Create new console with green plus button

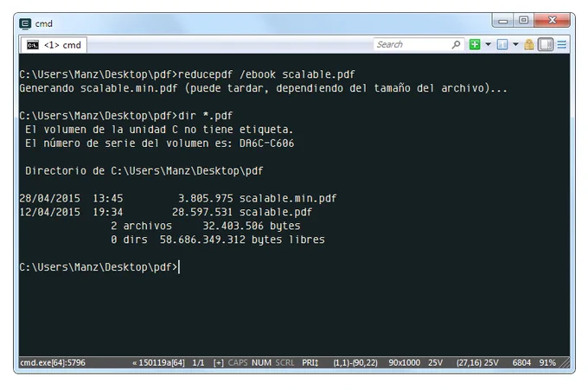[475, 45]
